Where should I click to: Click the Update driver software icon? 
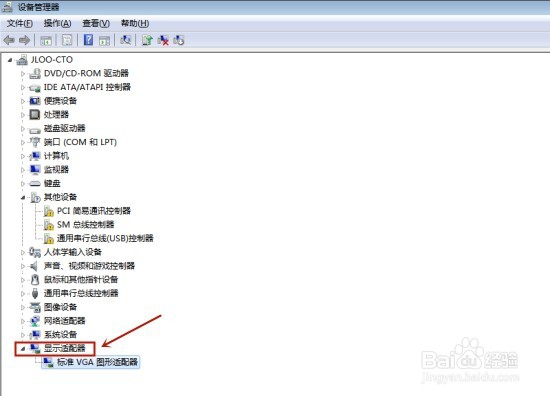pos(147,40)
